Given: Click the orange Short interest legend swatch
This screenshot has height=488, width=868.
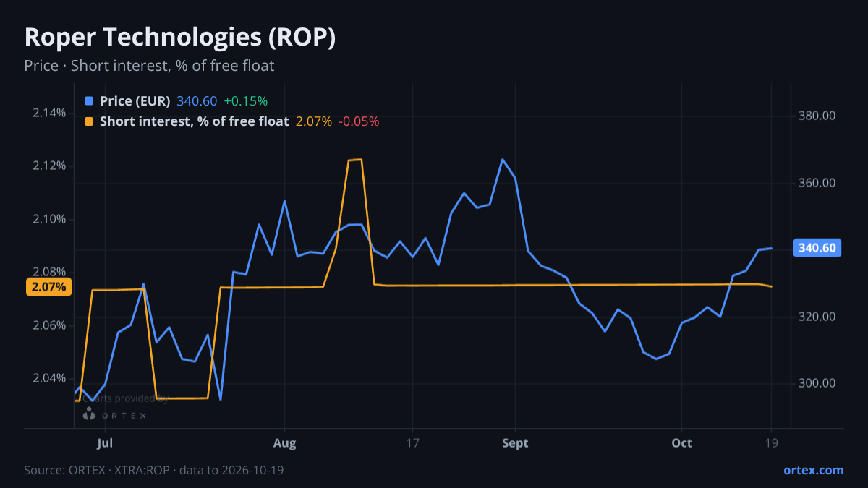Looking at the screenshot, I should tap(89, 121).
